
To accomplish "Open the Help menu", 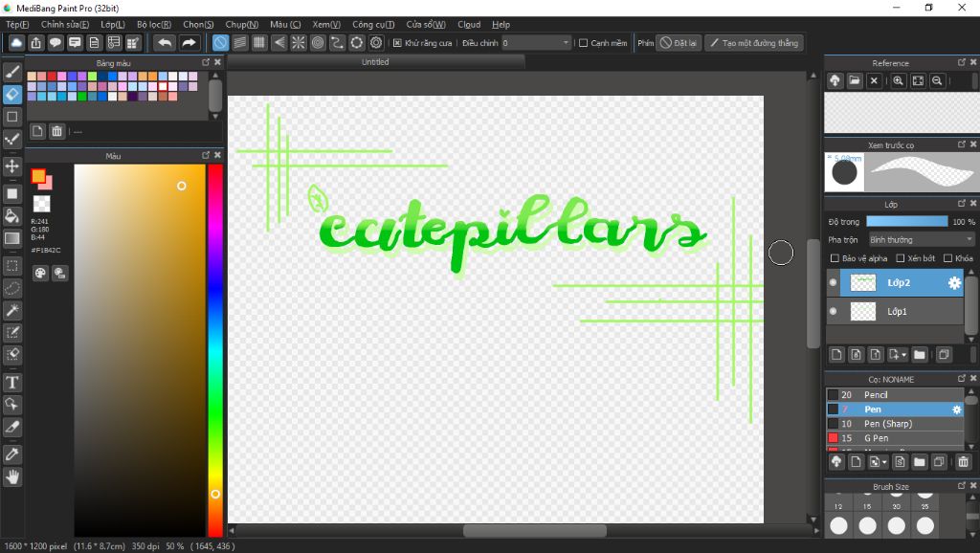I will 501,24.
